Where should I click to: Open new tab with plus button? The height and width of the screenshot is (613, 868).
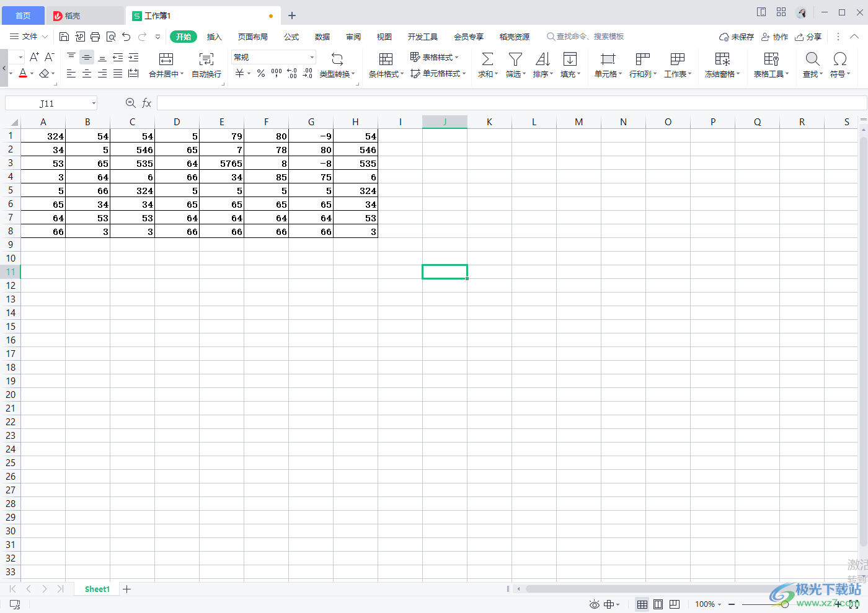pos(292,15)
